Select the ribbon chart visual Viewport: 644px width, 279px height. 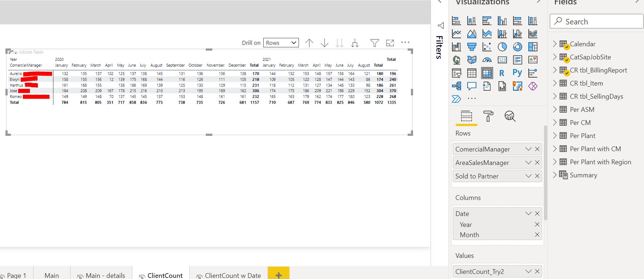[533, 34]
